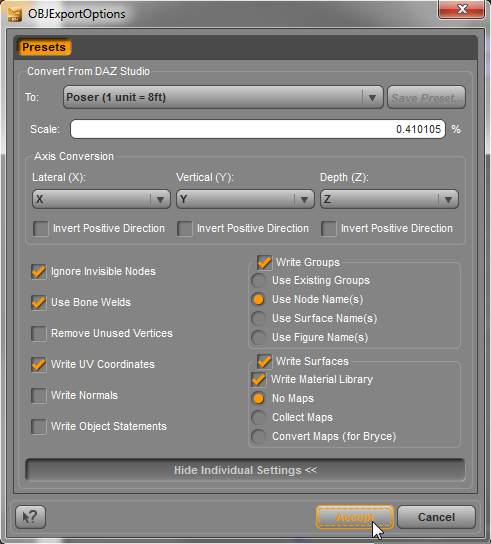Click the Cancel button
The height and width of the screenshot is (544, 491).
(x=436, y=517)
